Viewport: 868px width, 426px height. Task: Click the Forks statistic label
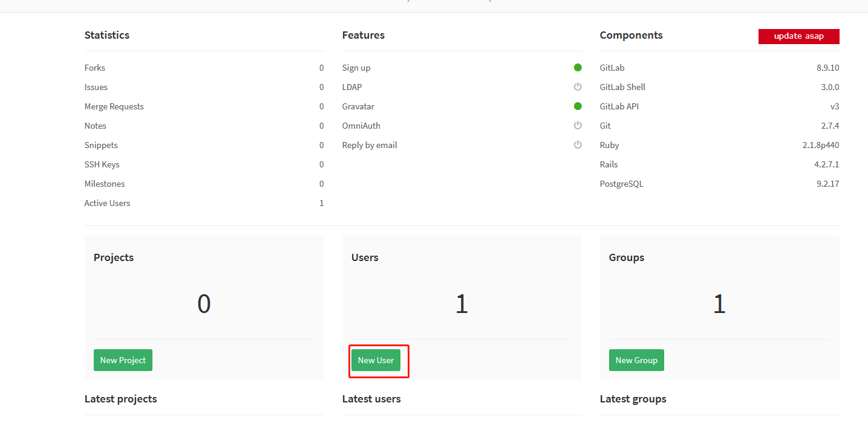[x=95, y=68]
